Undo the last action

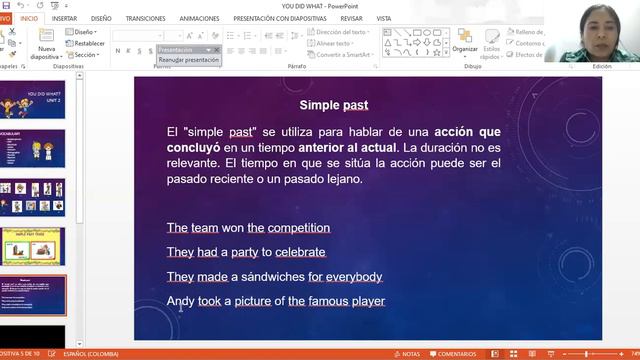(x=20, y=6)
